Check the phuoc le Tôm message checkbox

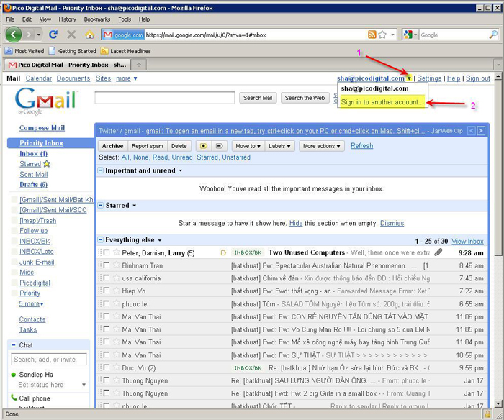pyautogui.click(x=107, y=303)
